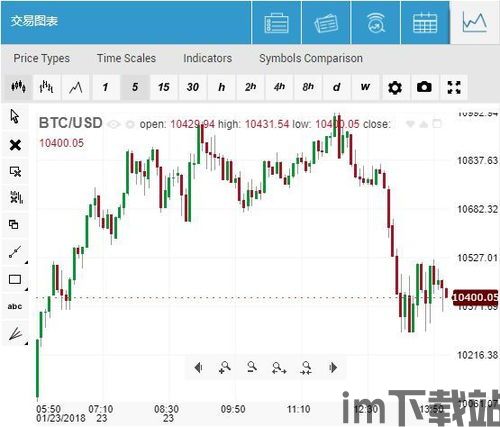This screenshot has height=427, width=500.
Task: Take chart snapshot with camera icon
Action: (x=424, y=87)
